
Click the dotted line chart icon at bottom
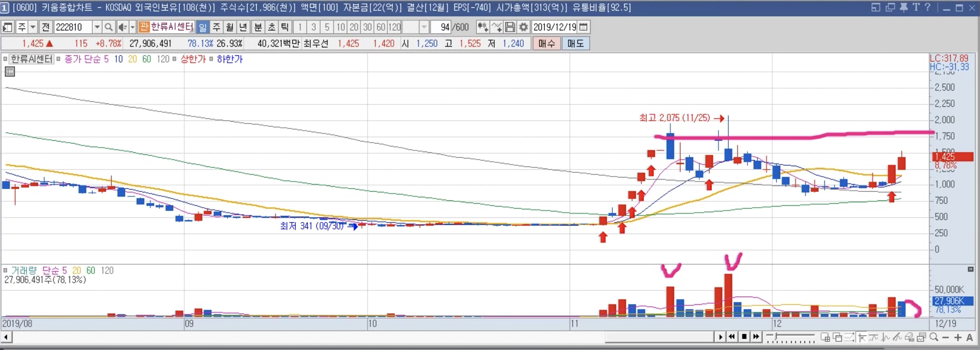pos(849,337)
